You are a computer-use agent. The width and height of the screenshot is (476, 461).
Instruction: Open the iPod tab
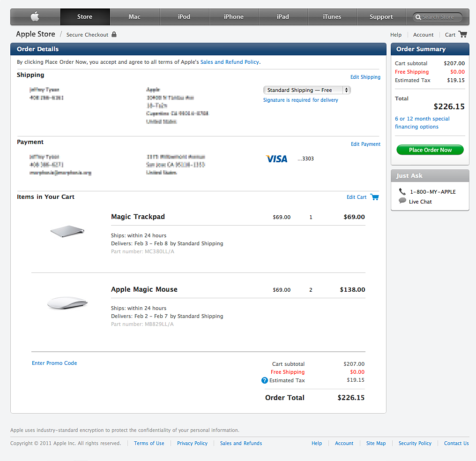(x=184, y=17)
